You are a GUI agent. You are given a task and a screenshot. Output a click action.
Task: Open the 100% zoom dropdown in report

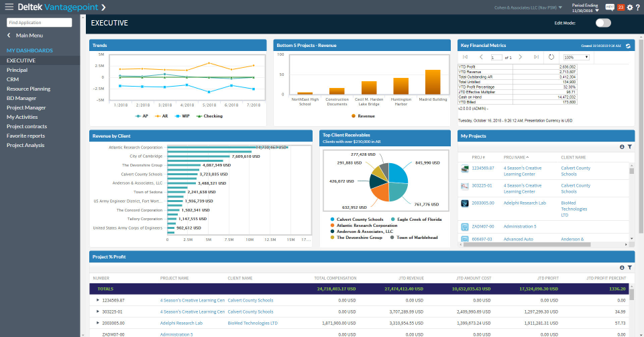(x=576, y=58)
